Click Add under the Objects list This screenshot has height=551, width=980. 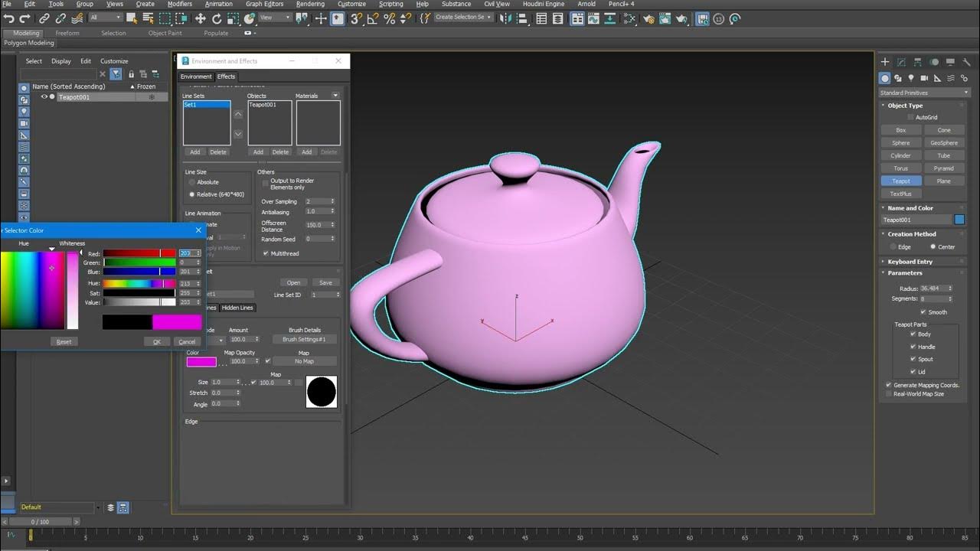point(259,152)
